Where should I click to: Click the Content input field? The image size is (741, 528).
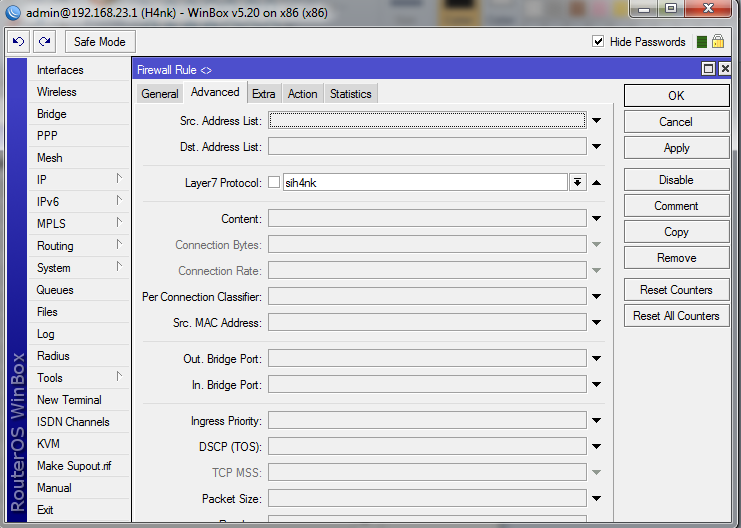427,218
